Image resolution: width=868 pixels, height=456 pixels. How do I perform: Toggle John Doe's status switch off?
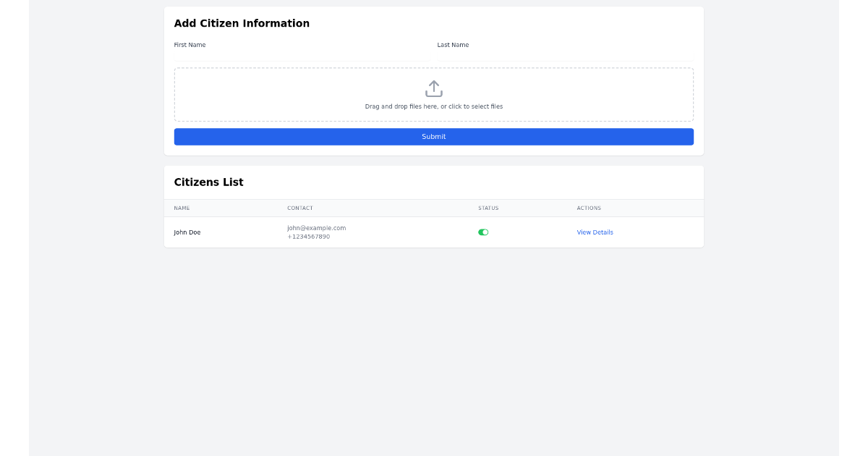tap(483, 232)
